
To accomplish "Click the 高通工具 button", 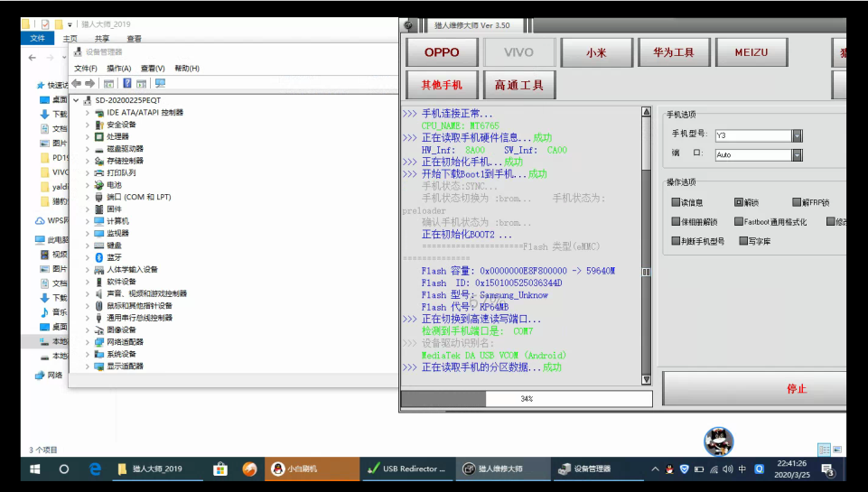I will (519, 85).
